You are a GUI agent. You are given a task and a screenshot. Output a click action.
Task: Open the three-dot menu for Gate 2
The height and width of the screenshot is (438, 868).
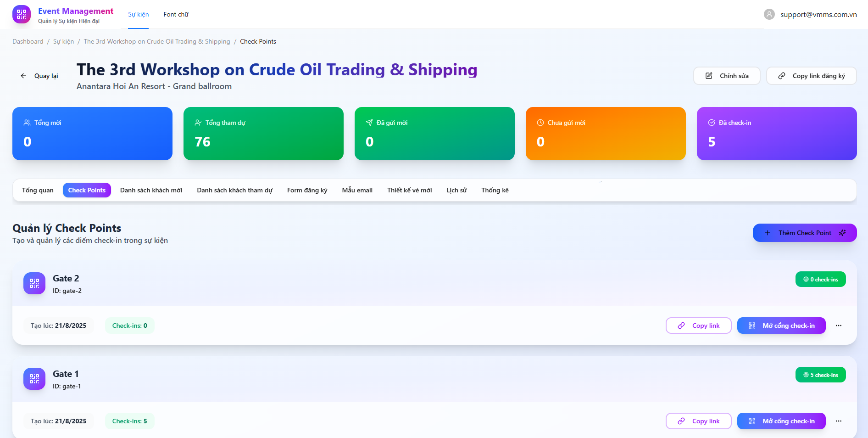839,326
